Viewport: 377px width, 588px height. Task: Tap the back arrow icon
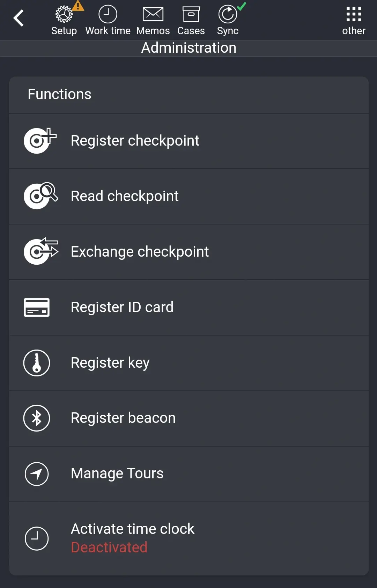pyautogui.click(x=19, y=18)
